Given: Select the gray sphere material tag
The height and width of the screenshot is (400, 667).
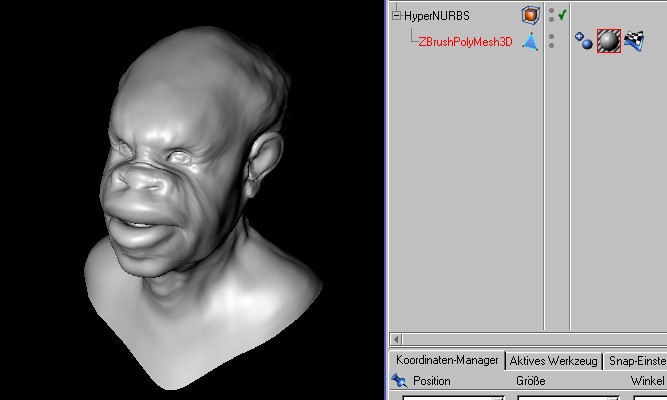Looking at the screenshot, I should click(x=609, y=41).
